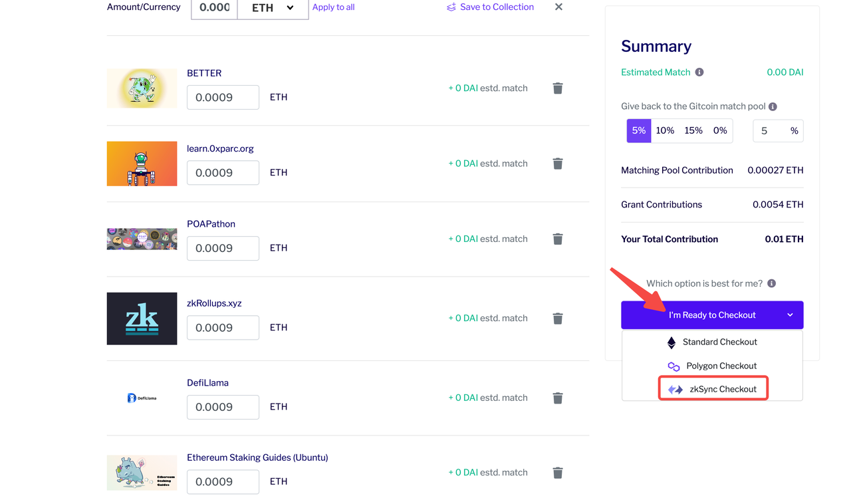Click the Estimated Match info icon
This screenshot has height=504, width=851.
pyautogui.click(x=699, y=72)
